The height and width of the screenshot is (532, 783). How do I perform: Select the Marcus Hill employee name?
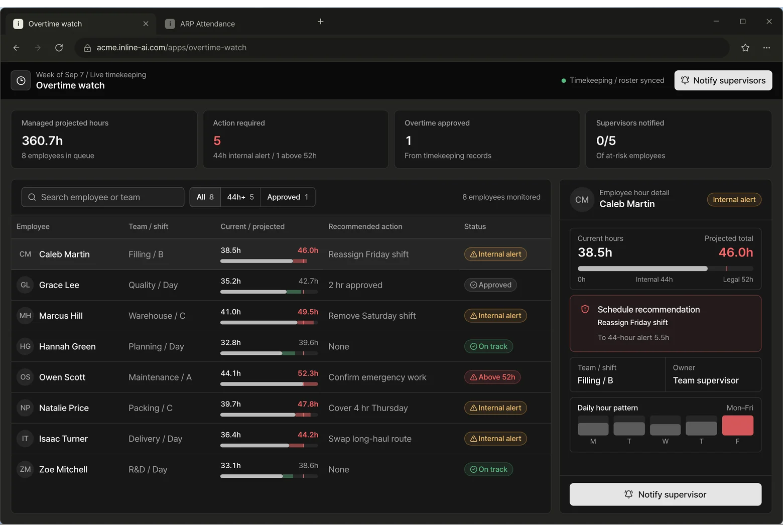(x=61, y=316)
